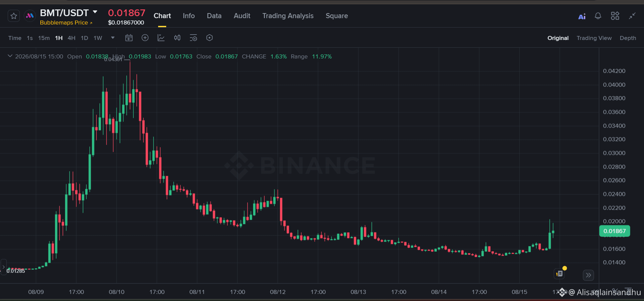Click the 08/09 date label
Viewport: 644px width, 301px height.
tap(36, 292)
